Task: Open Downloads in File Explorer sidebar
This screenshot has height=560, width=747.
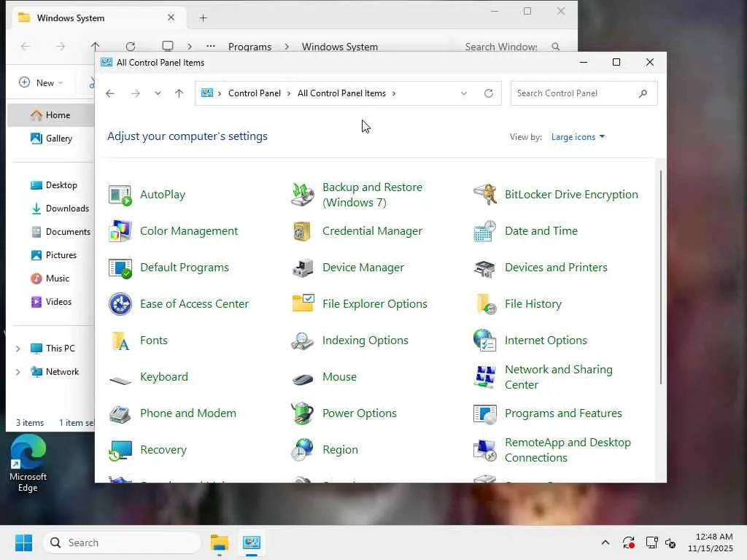Action: (x=60, y=209)
